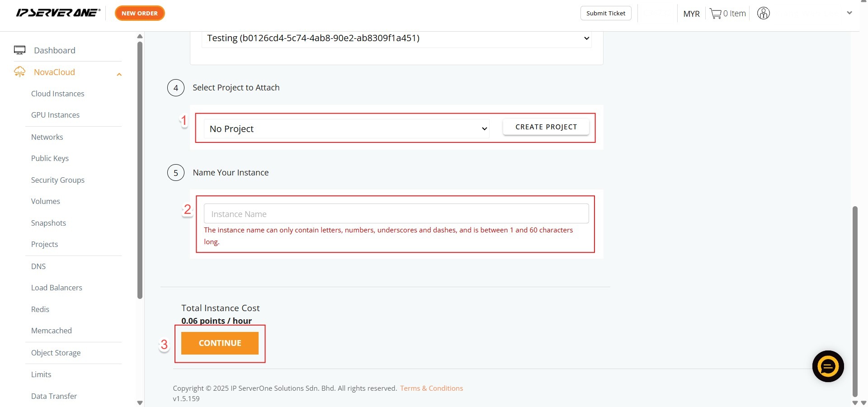Click the user profile avatar icon
868x407 pixels.
coord(763,14)
